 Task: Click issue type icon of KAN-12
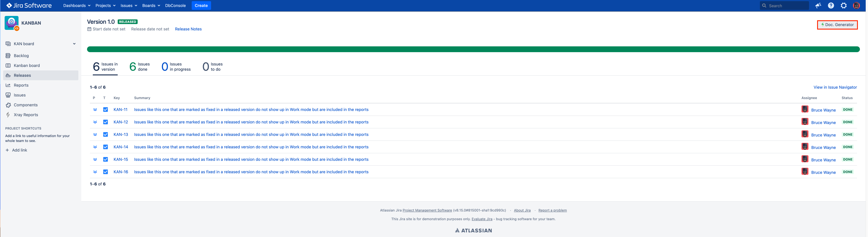(x=106, y=122)
